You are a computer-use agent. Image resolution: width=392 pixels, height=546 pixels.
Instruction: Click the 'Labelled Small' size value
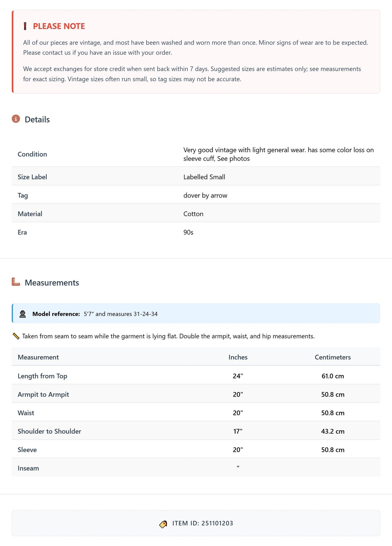(204, 177)
